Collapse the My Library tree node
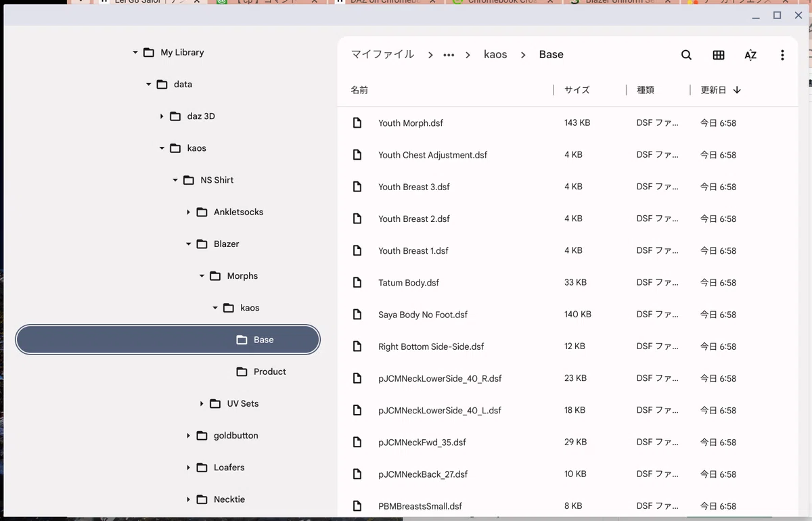The image size is (812, 521). tap(135, 52)
